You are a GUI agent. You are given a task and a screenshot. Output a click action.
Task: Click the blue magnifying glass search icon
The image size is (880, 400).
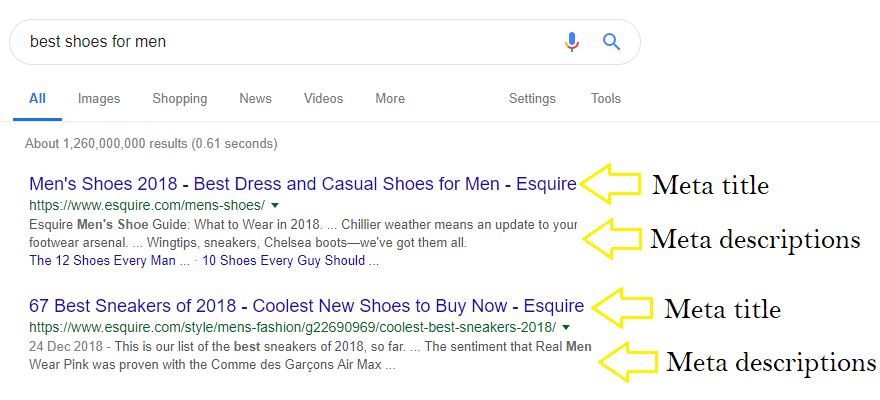tap(611, 42)
